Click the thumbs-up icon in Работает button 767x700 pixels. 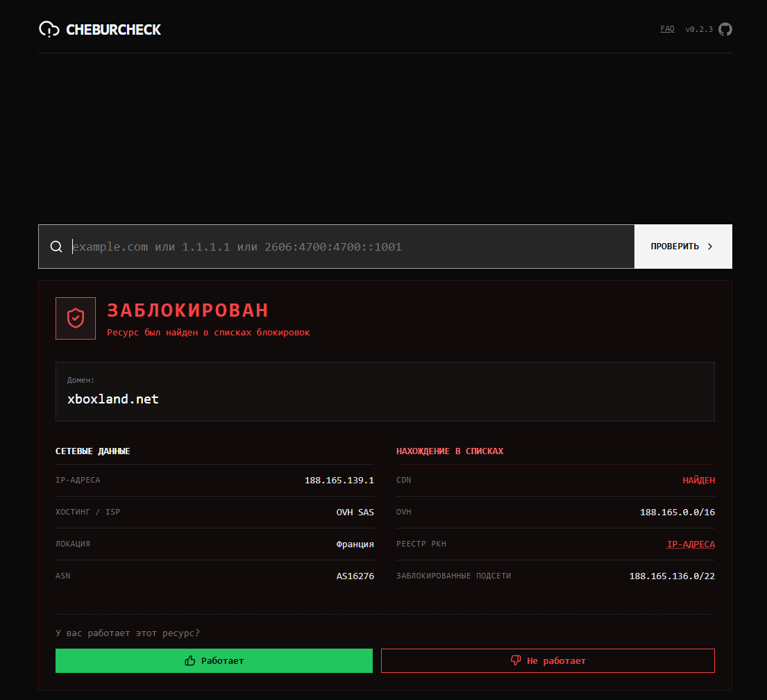pyautogui.click(x=189, y=661)
